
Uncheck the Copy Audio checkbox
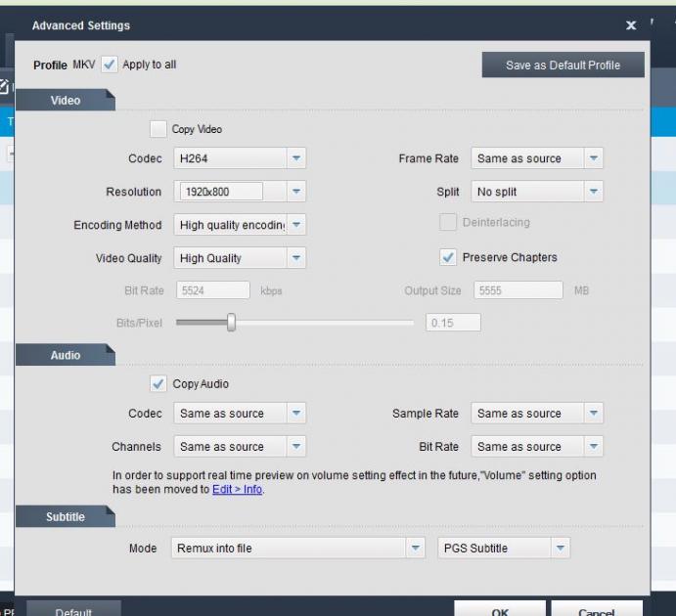click(158, 384)
